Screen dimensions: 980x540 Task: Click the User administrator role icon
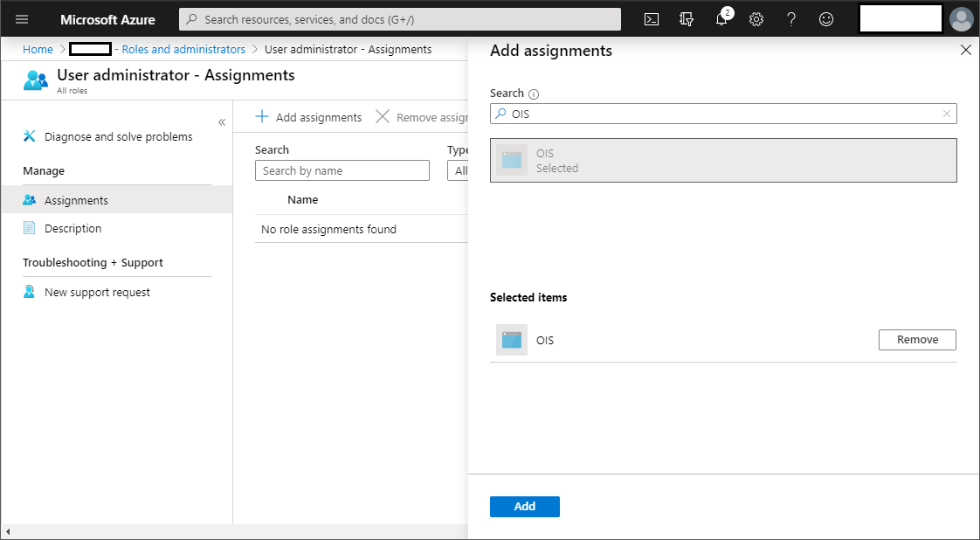point(36,80)
